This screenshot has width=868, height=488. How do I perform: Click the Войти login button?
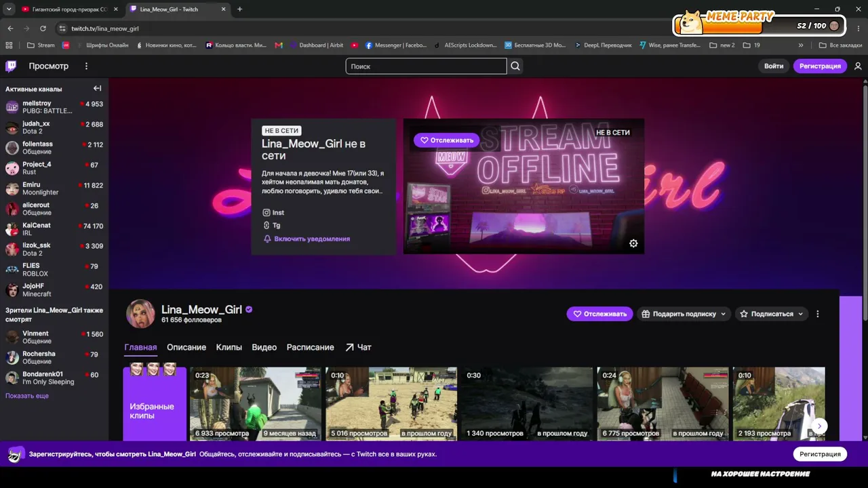[x=774, y=66]
